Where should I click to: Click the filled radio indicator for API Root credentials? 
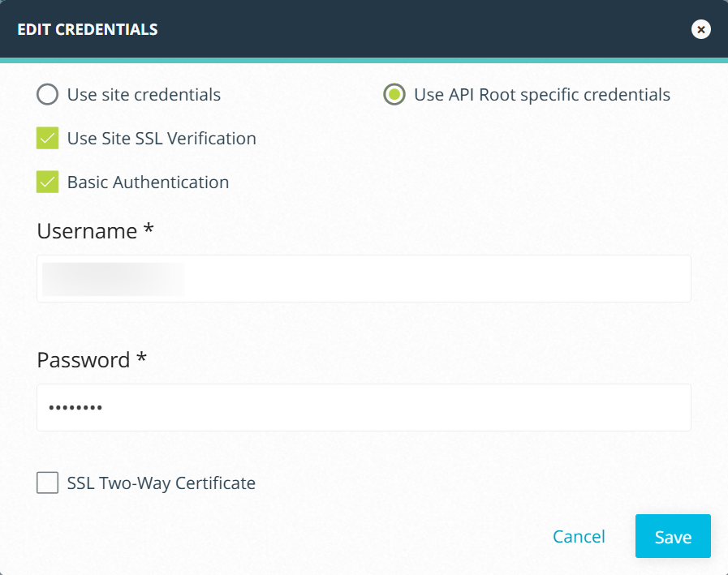click(x=394, y=94)
